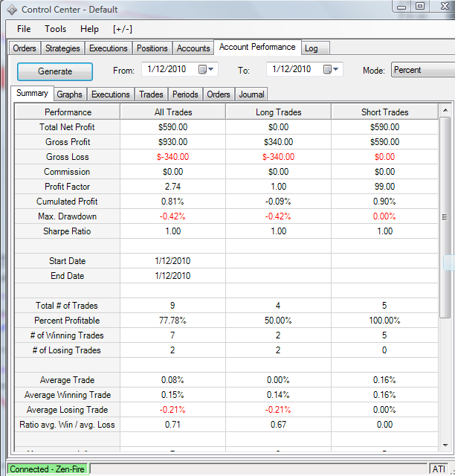Image resolution: width=455 pixels, height=476 pixels.
Task: Click the Ratio avg. Win / avg. Loss label
Action: (x=67, y=425)
